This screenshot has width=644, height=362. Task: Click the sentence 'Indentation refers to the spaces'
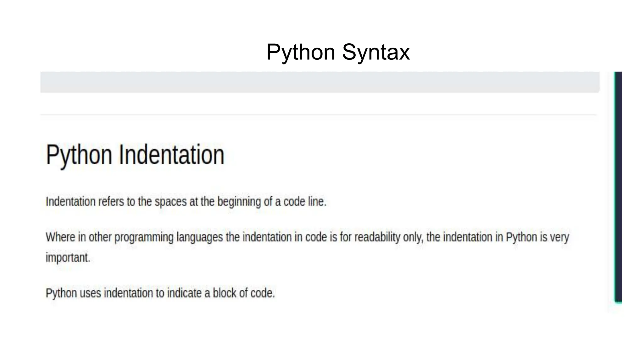(186, 202)
